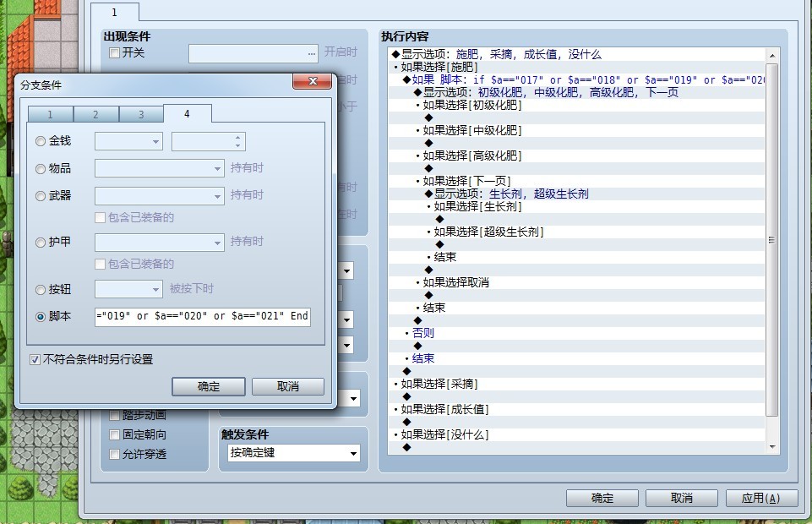Click the 应用(A) button
The image size is (812, 524).
click(x=760, y=498)
